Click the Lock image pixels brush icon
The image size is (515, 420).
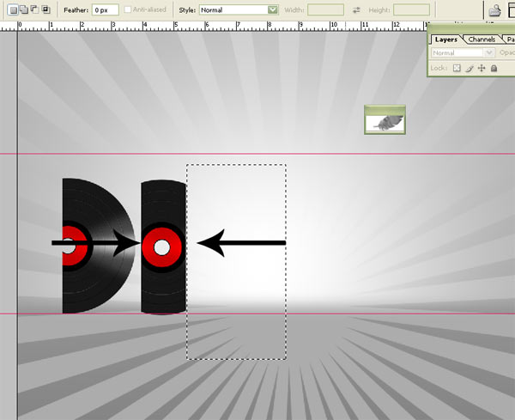(470, 68)
